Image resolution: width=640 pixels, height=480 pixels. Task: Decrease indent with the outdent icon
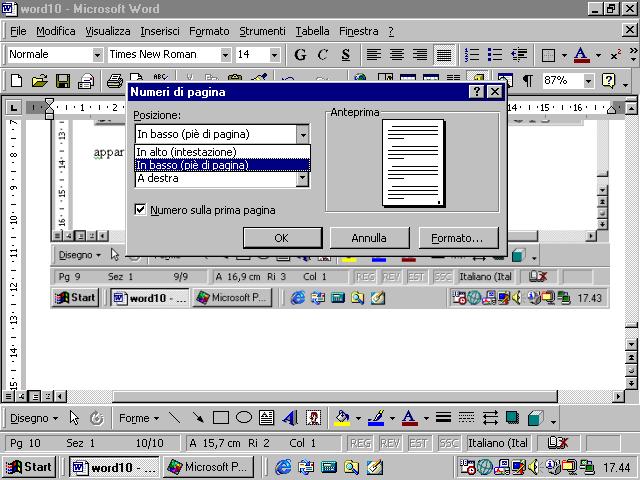[x=519, y=54]
